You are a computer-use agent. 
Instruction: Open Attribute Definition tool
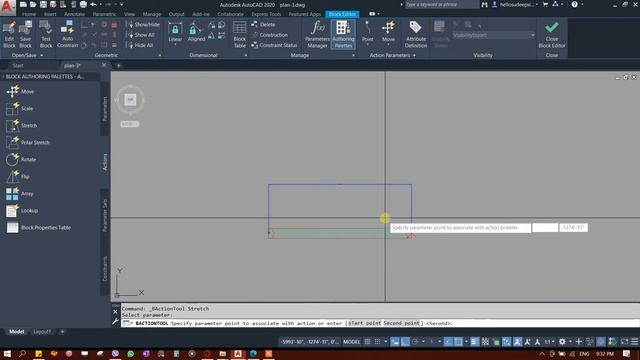[x=416, y=35]
